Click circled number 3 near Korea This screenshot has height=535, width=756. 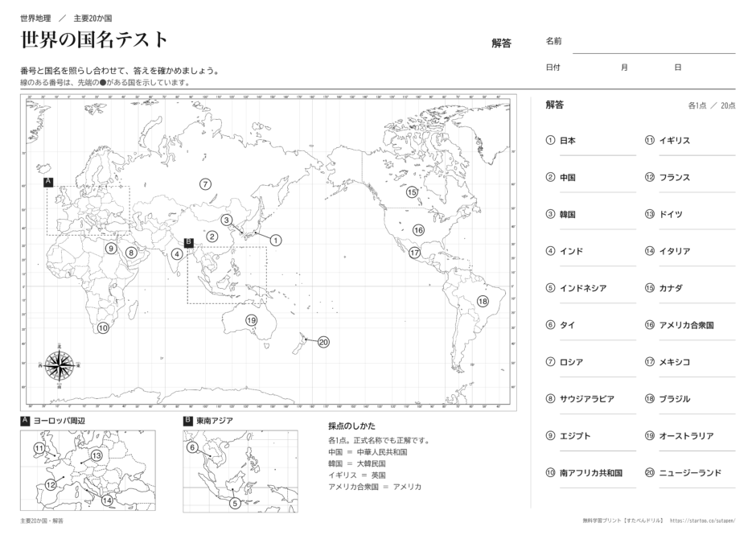point(227,220)
